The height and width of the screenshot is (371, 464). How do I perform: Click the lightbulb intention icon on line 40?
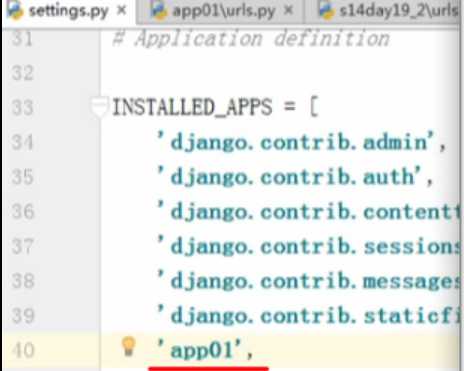tap(128, 346)
